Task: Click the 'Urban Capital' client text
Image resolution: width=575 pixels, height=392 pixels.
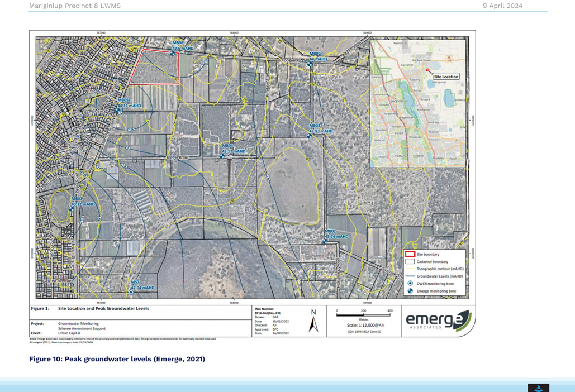Action: pos(69,333)
